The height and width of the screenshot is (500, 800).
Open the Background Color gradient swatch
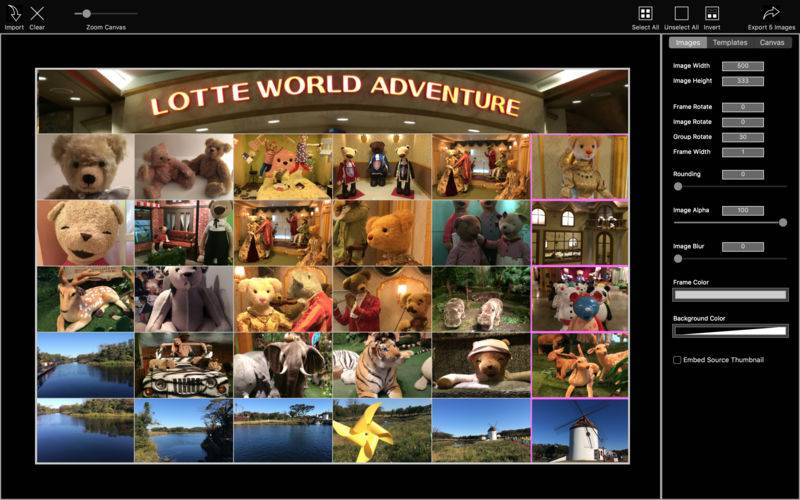point(730,331)
